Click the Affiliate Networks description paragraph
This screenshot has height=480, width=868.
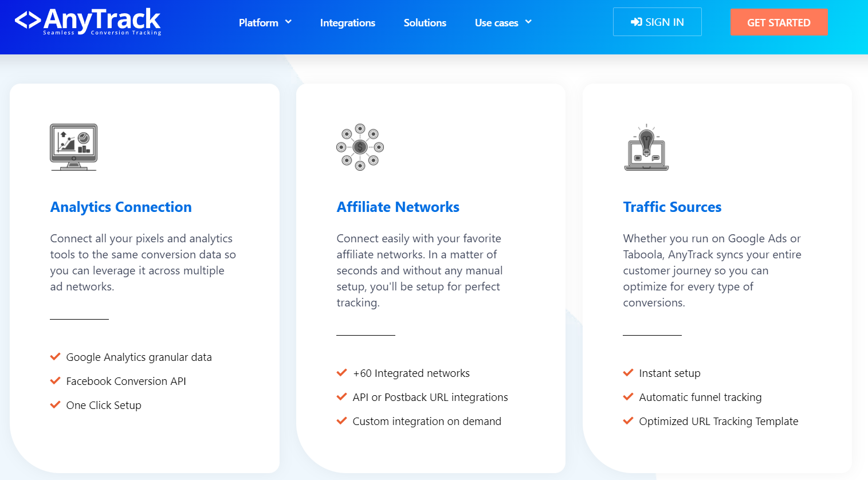click(420, 270)
